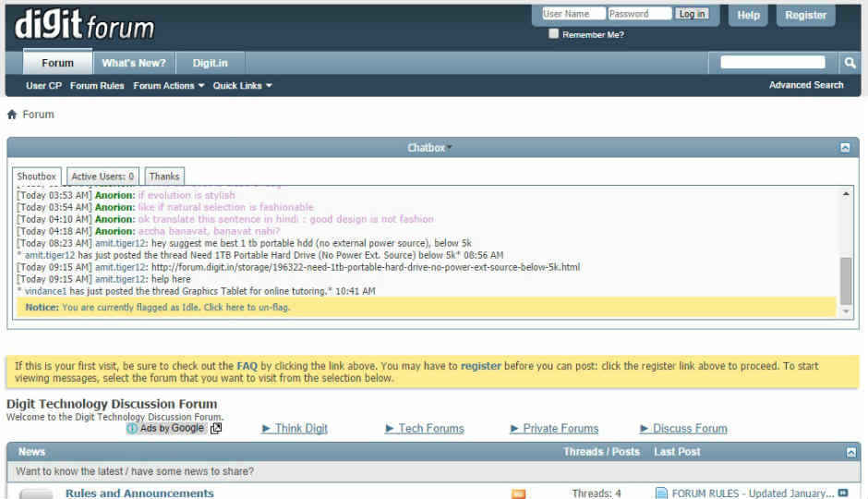Click the Rules and Announcements forum status icon
Image resolution: width=868 pixels, height=499 pixels.
(x=37, y=493)
